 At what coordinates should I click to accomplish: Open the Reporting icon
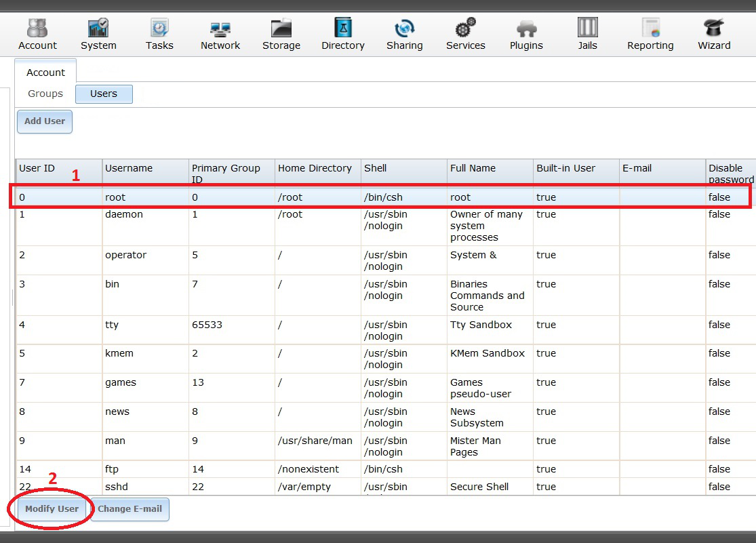650,34
